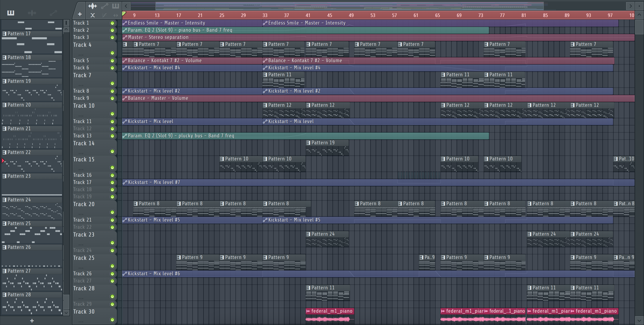The image size is (644, 325).
Task: Click the curve icon in playlist toolbar
Action: click(104, 15)
